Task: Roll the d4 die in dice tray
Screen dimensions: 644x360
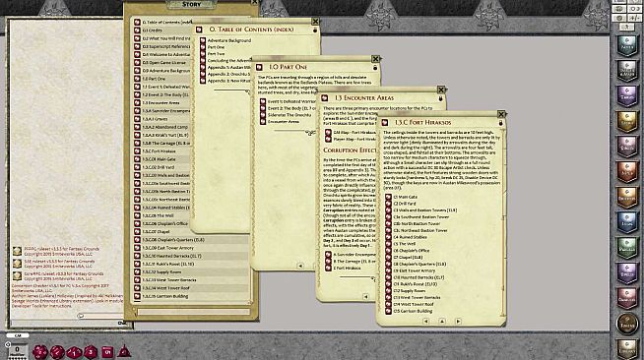Action: [124, 351]
